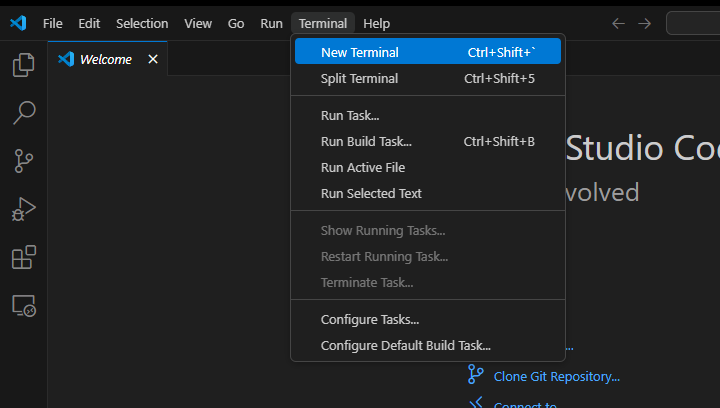This screenshot has height=408, width=720.
Task: Close the open Terminal menu
Action: [x=323, y=23]
